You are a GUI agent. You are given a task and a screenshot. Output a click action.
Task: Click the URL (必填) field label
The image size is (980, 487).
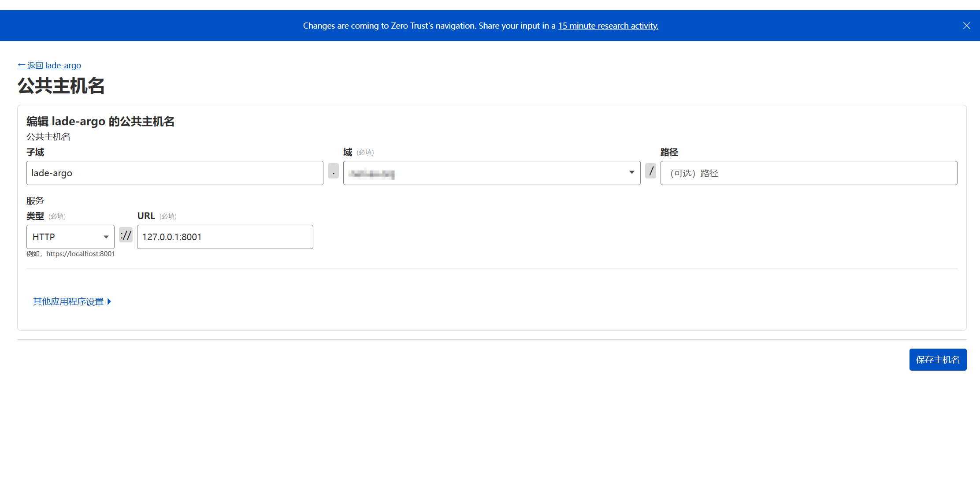(x=156, y=216)
